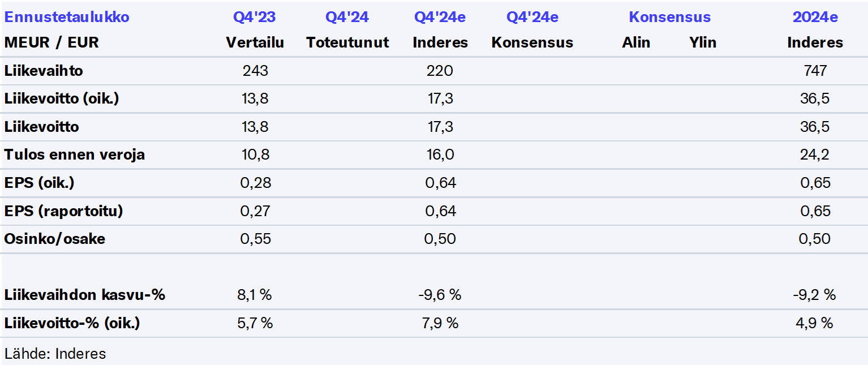Image resolution: width=868 pixels, height=365 pixels.
Task: Select the Konsensus Alin subheader
Action: 636,42
